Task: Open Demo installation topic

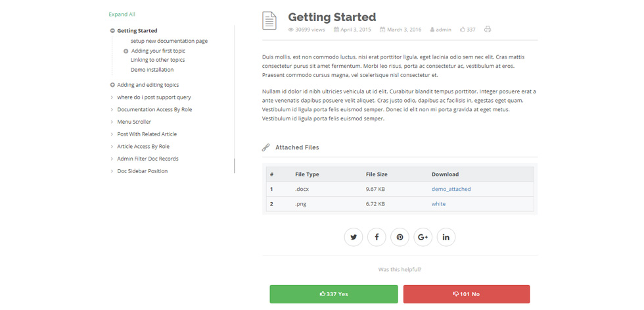Action: tap(152, 70)
